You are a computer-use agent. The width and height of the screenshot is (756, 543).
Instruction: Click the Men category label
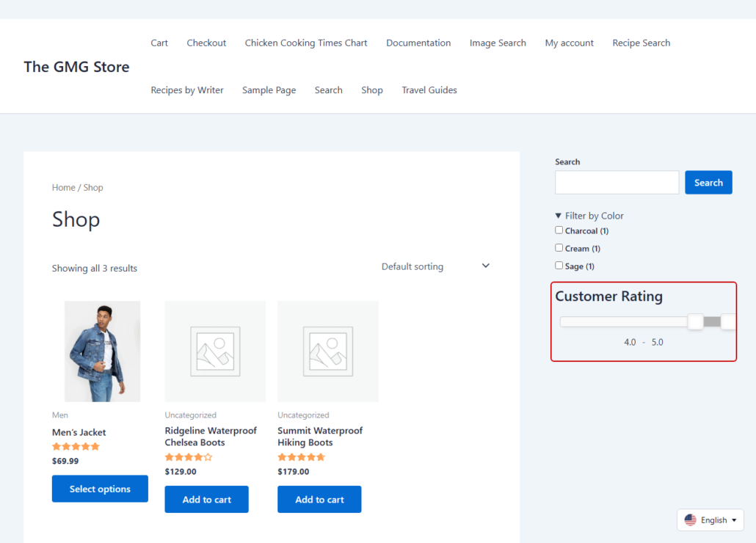click(59, 415)
